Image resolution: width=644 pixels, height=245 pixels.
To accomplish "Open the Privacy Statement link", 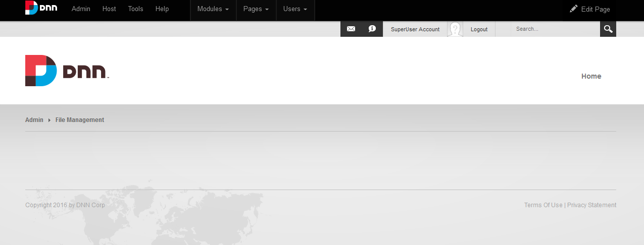I will (x=591, y=205).
